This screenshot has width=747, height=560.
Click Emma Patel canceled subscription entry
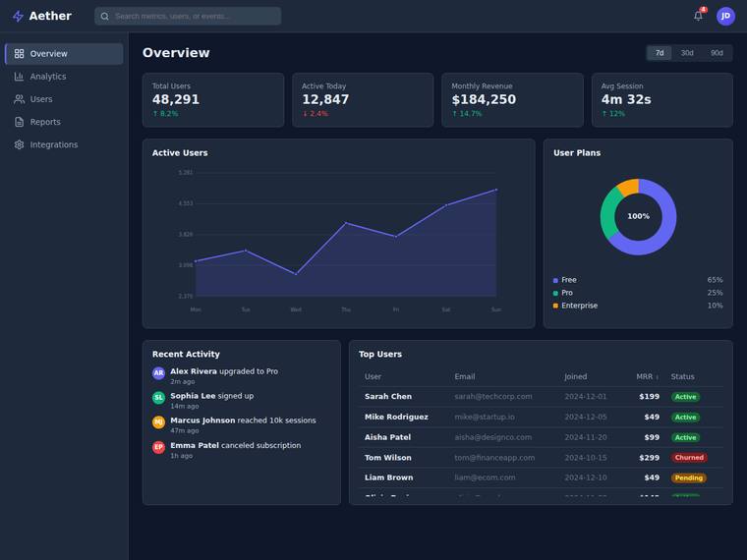242,450
